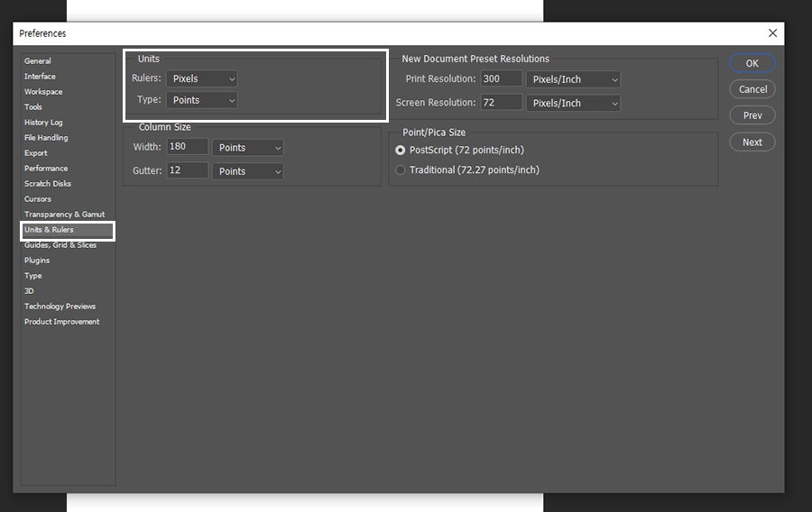Open Print Resolution units dropdown
The height and width of the screenshot is (512, 812).
click(x=573, y=79)
